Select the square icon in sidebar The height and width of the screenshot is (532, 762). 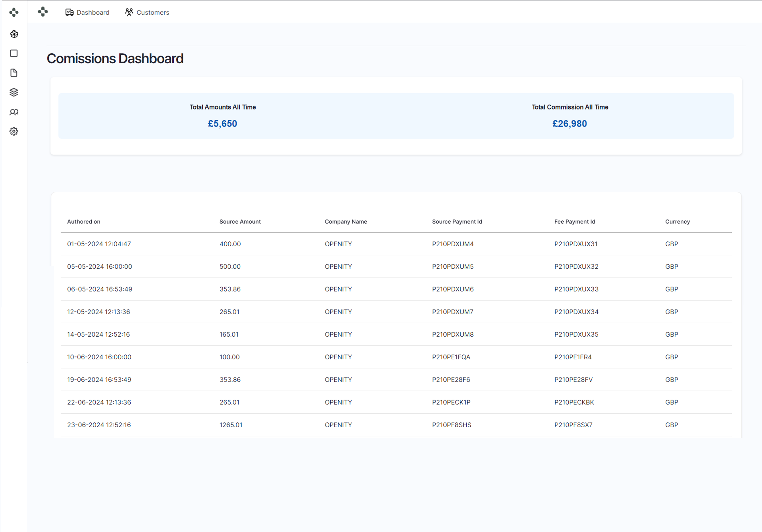[14, 53]
